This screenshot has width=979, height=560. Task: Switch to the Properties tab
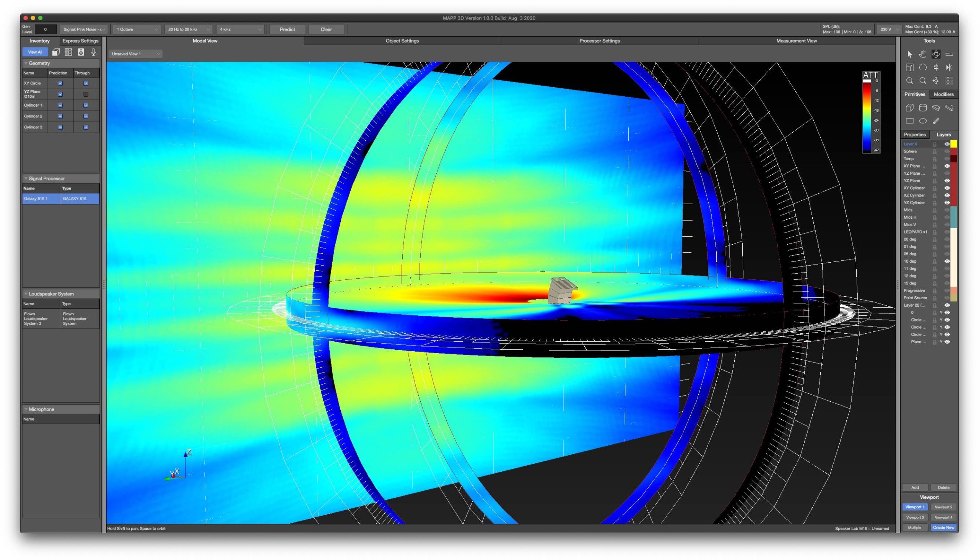[914, 135]
